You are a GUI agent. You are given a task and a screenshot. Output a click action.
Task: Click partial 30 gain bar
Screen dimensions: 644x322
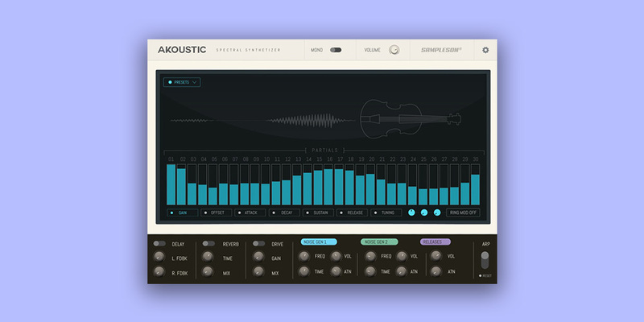pos(475,184)
